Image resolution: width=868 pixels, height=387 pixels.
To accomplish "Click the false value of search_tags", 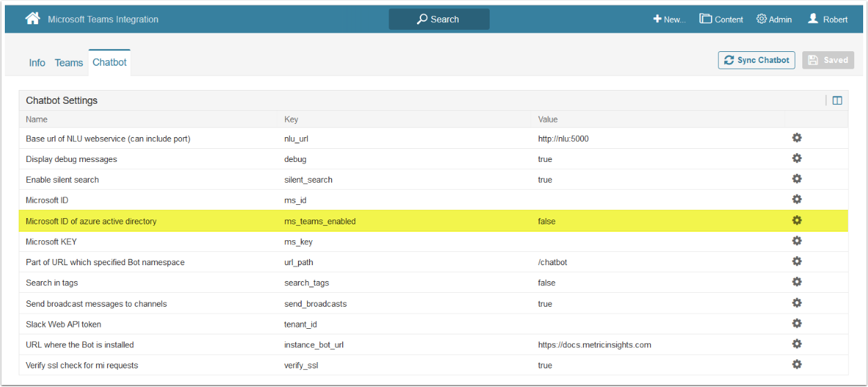I will click(x=546, y=282).
